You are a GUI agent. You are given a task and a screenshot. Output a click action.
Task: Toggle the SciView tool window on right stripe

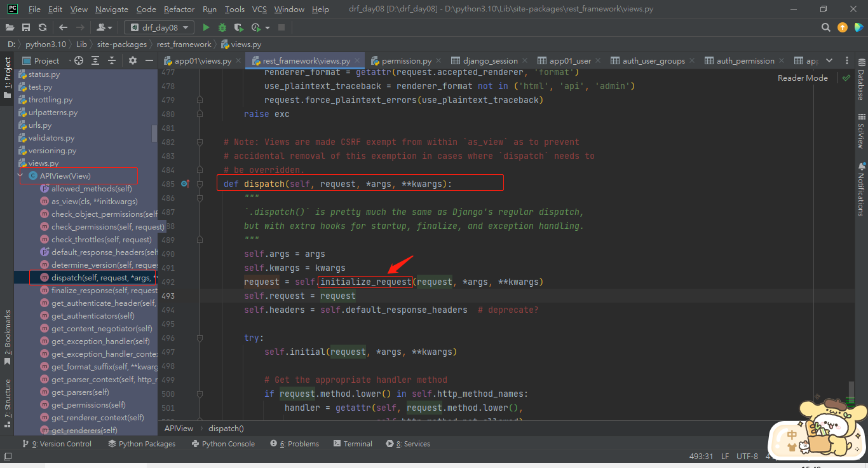point(861,130)
